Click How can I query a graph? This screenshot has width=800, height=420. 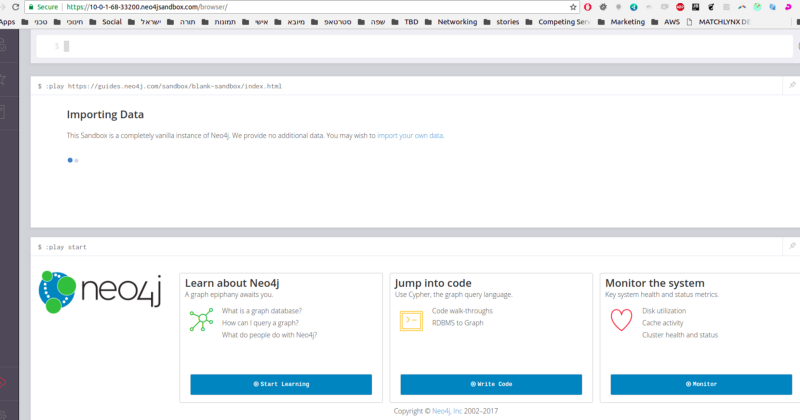(260, 323)
